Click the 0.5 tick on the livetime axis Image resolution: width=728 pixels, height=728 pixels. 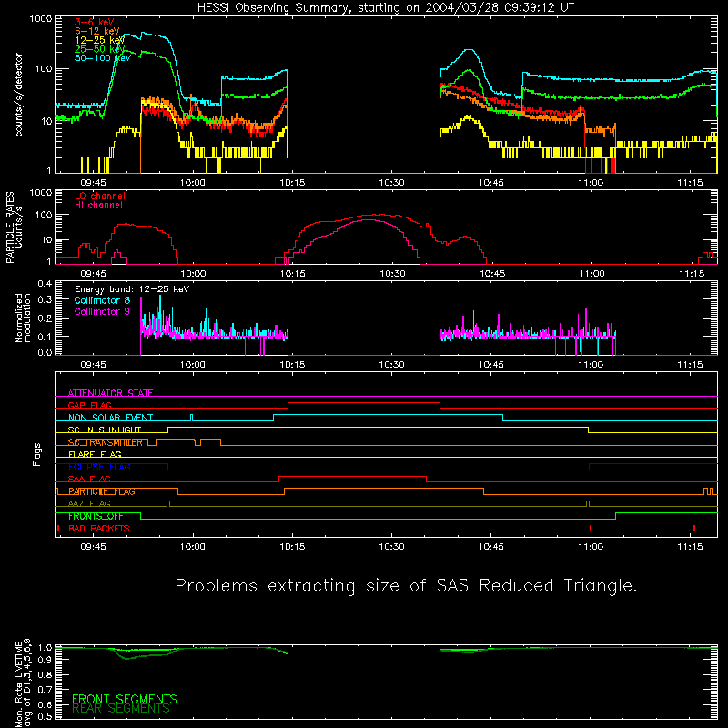[45, 716]
